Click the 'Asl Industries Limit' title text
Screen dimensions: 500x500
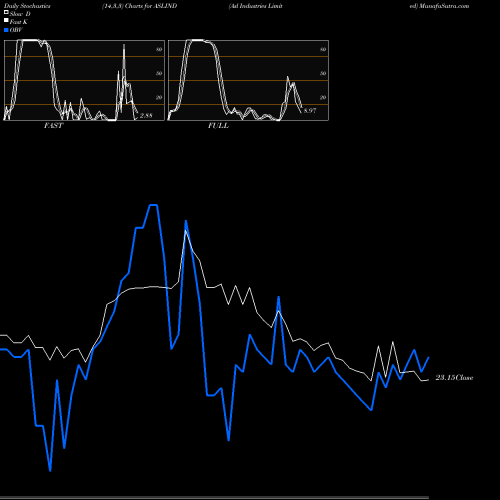[256, 6]
